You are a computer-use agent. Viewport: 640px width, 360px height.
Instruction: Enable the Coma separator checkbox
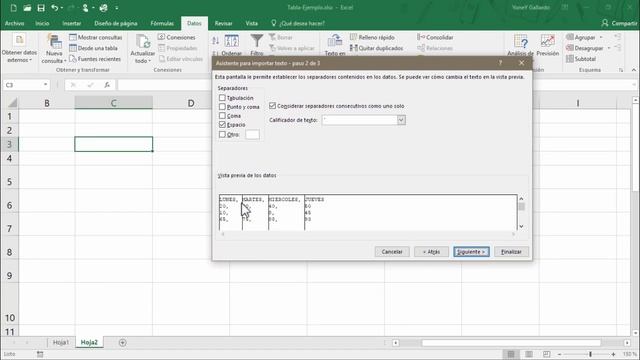click(x=222, y=116)
